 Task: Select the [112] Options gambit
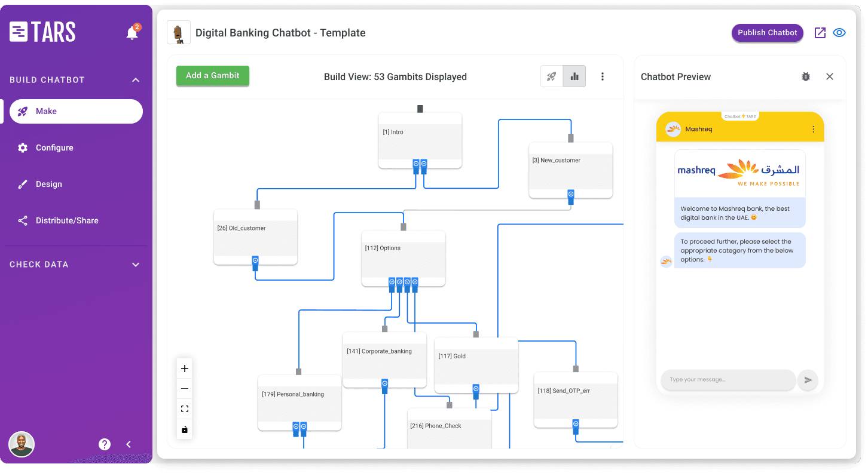coord(404,259)
